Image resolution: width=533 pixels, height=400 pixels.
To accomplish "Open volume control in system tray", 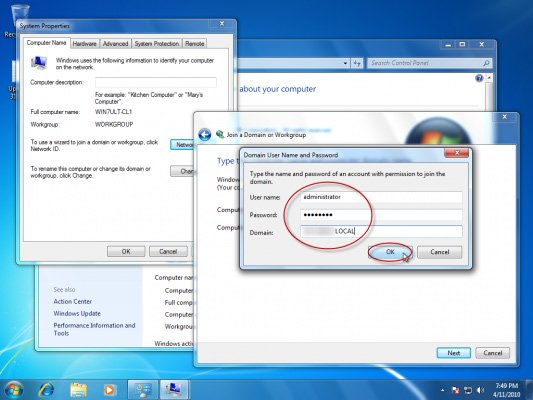I will (x=480, y=390).
